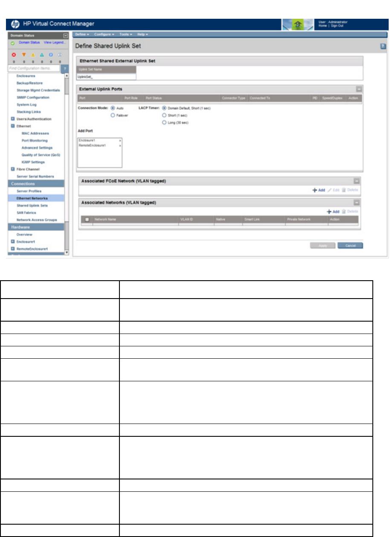Select Short (1 sec) LACP timer
The height and width of the screenshot is (537, 392).
164,115
